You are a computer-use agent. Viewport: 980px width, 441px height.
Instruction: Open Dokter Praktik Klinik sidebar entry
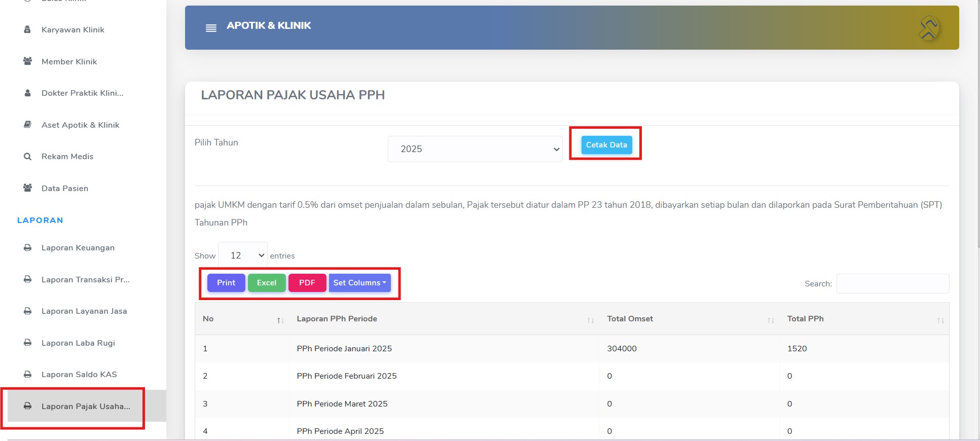pyautogui.click(x=83, y=93)
